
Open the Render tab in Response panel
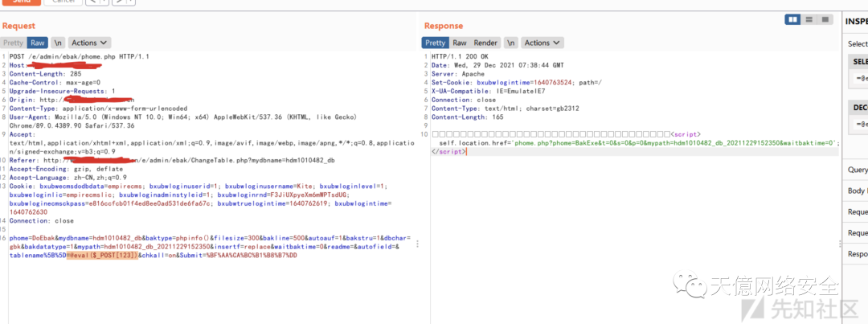(485, 43)
